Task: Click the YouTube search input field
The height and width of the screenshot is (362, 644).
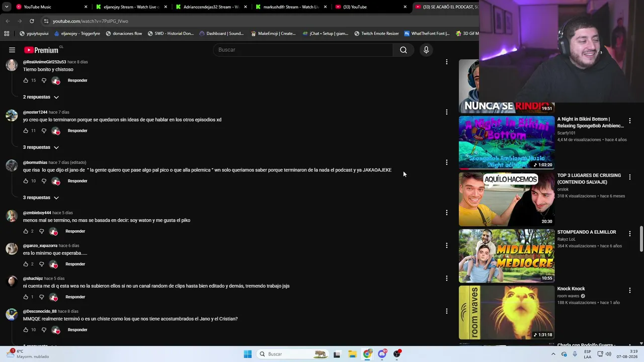Action: click(x=303, y=50)
